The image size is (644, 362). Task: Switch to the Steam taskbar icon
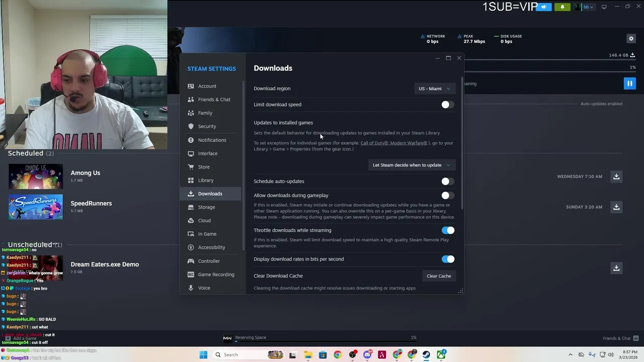(426, 354)
